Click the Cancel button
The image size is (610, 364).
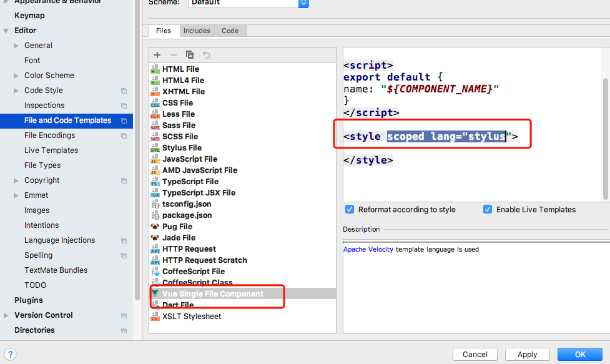475,354
